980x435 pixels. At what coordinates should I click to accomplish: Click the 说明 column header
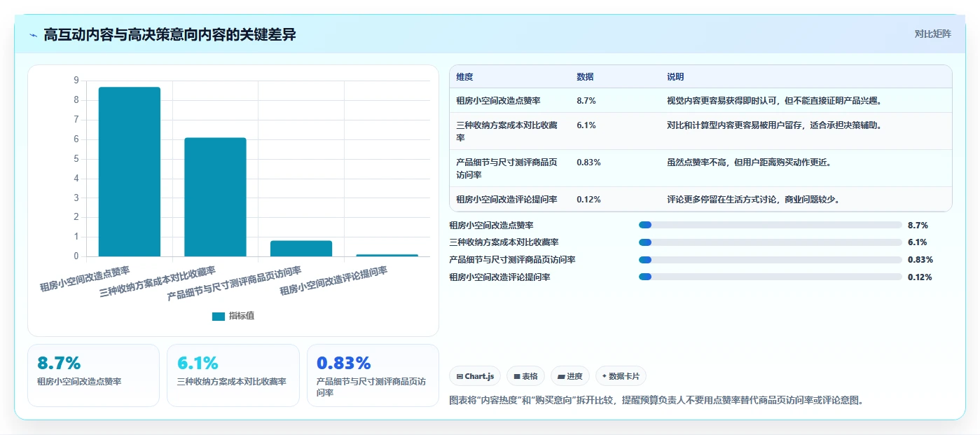point(675,77)
